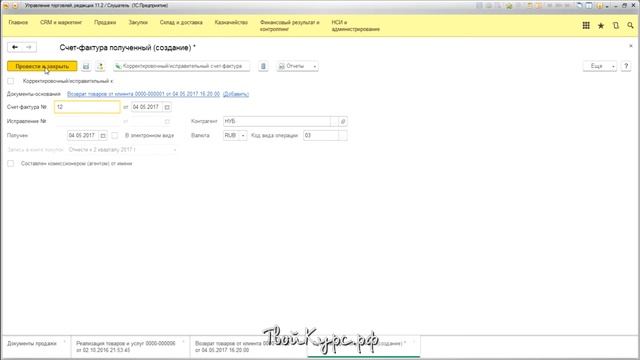Click the Код вида операции field

point(321,136)
